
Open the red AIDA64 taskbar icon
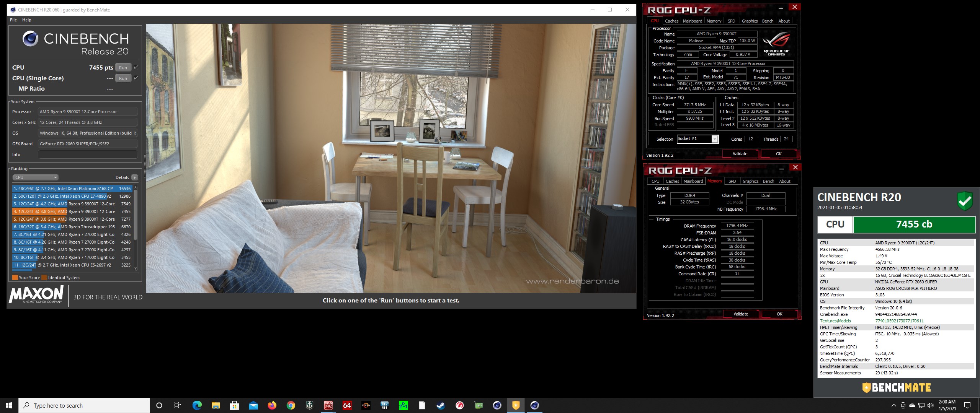(x=347, y=405)
